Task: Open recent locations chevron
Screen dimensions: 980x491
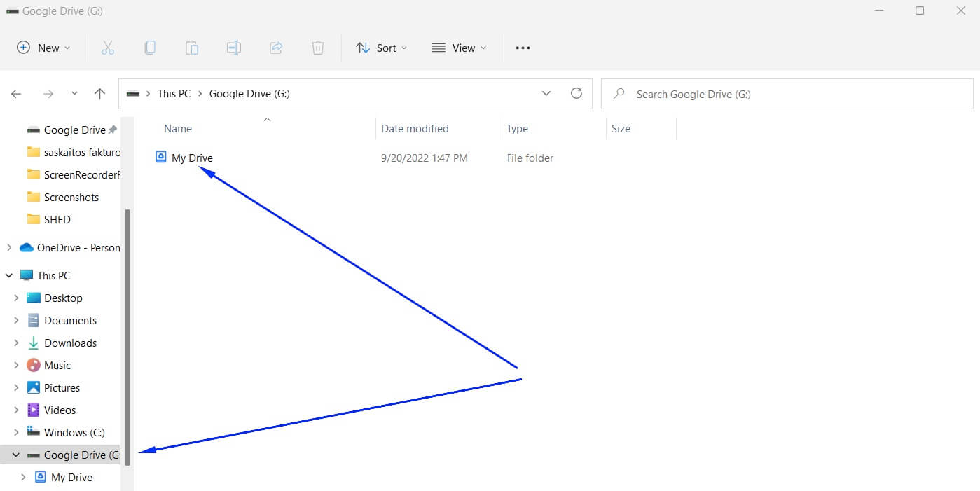Action: pyautogui.click(x=75, y=94)
